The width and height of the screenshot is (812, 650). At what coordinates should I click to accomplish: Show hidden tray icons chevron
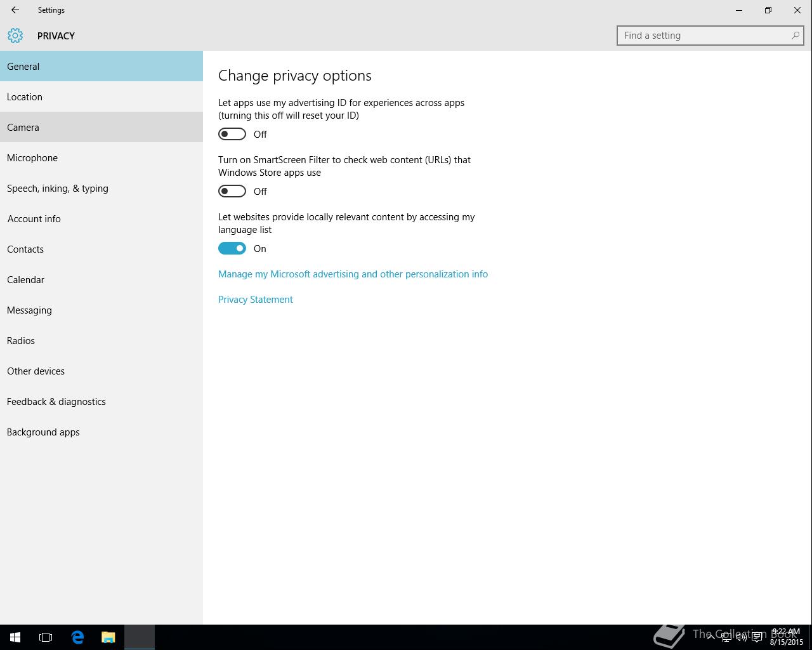pyautogui.click(x=710, y=637)
